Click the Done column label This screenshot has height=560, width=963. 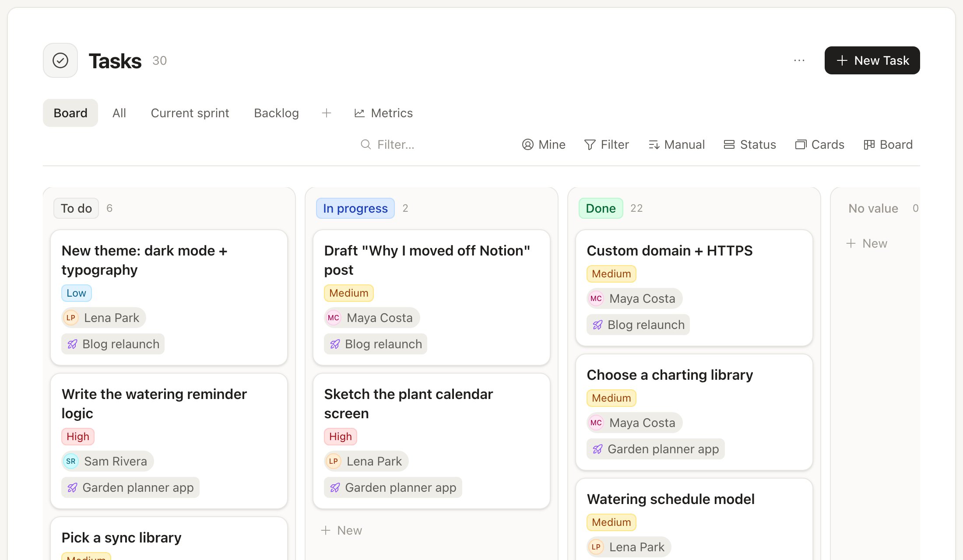(601, 208)
